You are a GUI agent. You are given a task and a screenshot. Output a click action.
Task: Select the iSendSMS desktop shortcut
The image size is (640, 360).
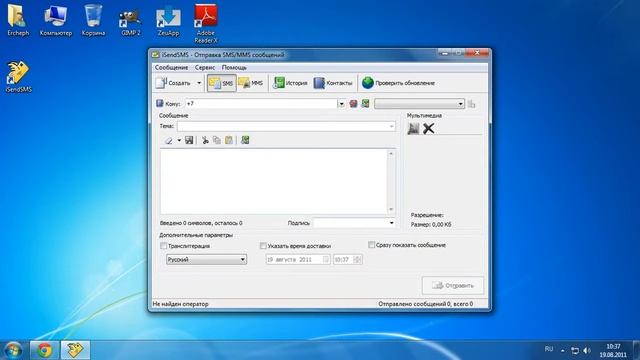tap(18, 77)
